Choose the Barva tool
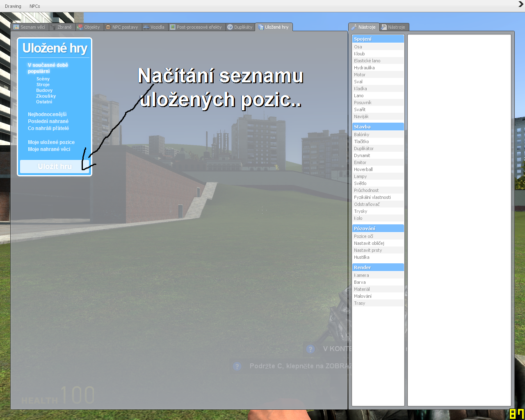The height and width of the screenshot is (420, 525). [x=378, y=282]
